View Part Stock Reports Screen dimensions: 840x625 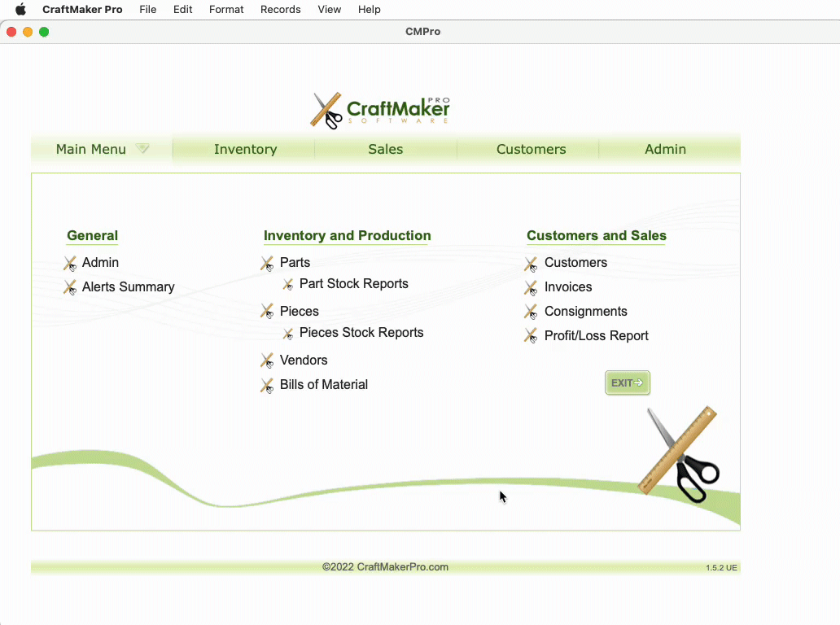(353, 284)
